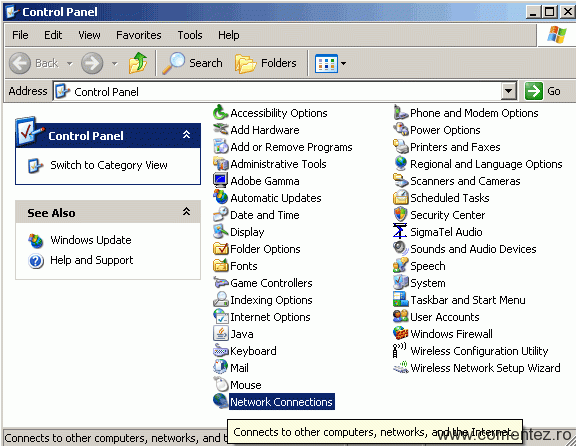576x446 pixels.
Task: Open the Windows Update link
Action: [x=91, y=240]
